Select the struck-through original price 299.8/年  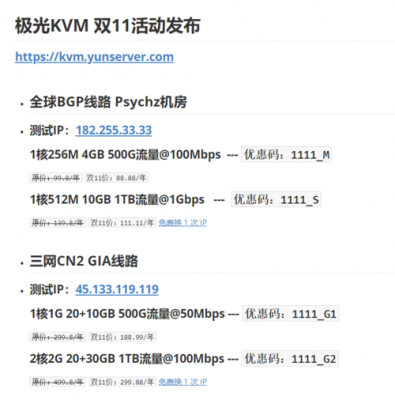tap(58, 337)
